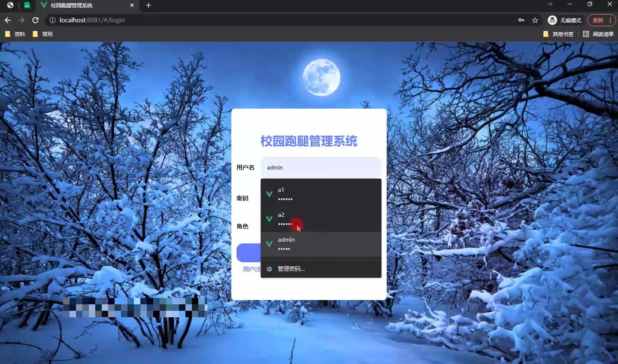618x364 pixels.
Task: Select saved account a1
Action: pyautogui.click(x=321, y=194)
